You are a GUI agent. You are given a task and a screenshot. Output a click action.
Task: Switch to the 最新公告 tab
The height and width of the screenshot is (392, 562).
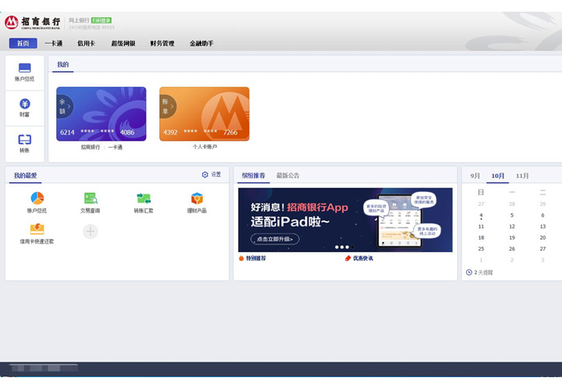pyautogui.click(x=288, y=176)
